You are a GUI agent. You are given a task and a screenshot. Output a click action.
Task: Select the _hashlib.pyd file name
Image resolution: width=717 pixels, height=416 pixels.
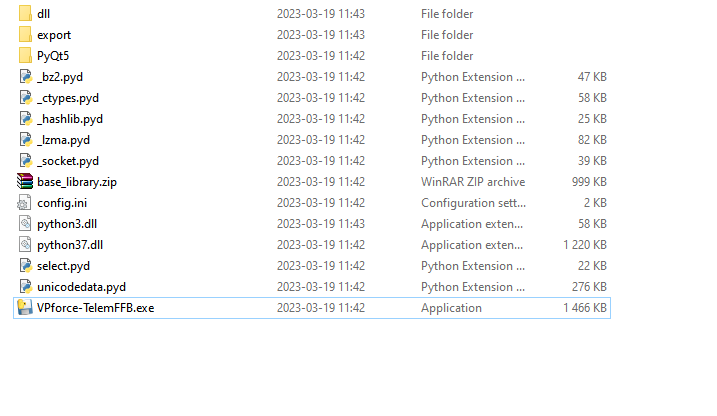[x=70, y=119]
